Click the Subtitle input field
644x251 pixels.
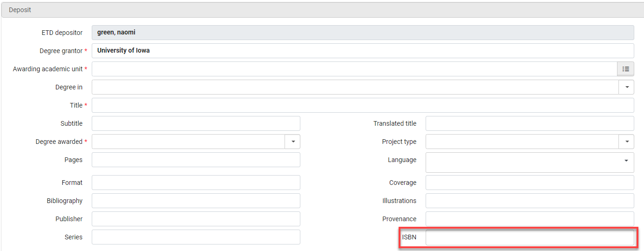coord(196,123)
